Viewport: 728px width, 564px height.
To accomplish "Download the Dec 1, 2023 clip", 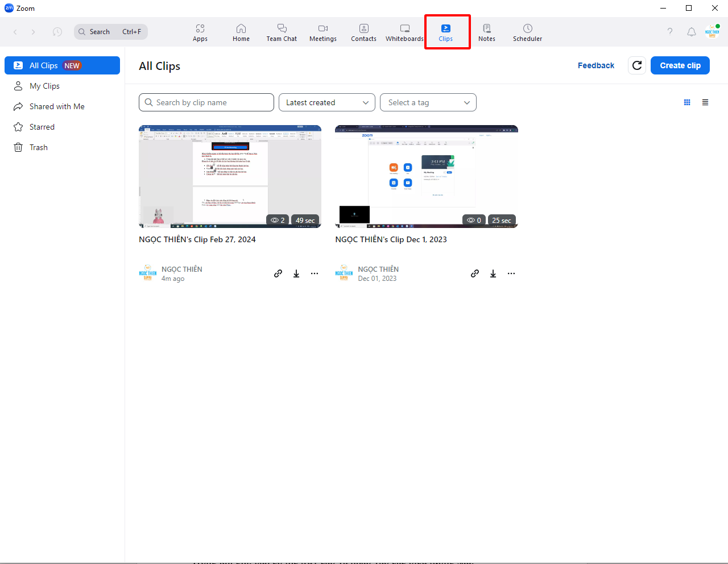I will click(493, 273).
